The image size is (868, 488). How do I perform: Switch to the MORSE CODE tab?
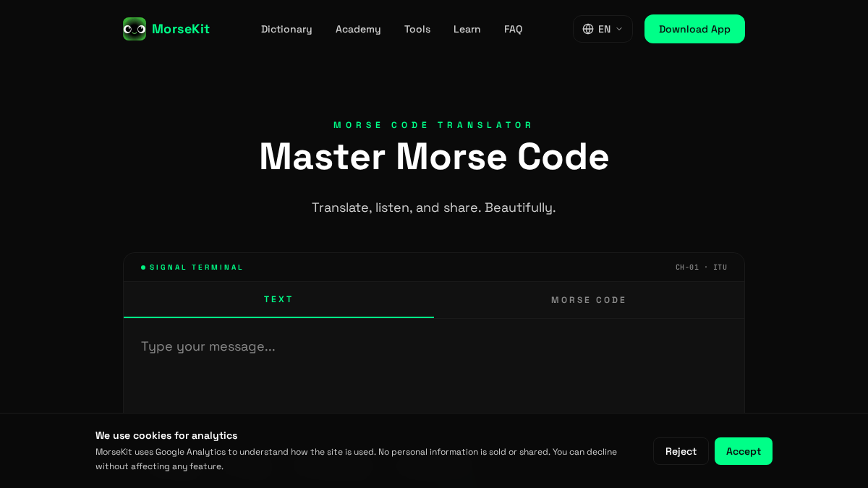click(x=589, y=300)
